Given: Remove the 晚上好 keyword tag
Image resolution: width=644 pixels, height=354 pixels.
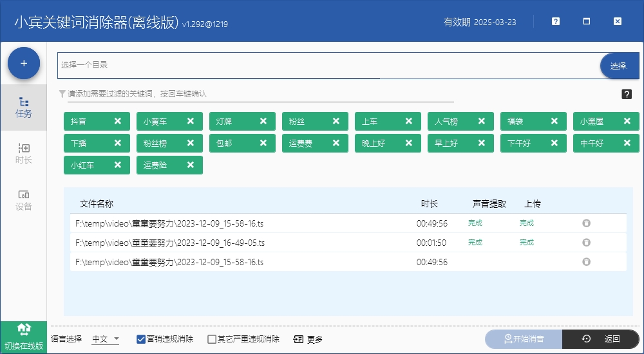Looking at the screenshot, I should click(x=408, y=143).
